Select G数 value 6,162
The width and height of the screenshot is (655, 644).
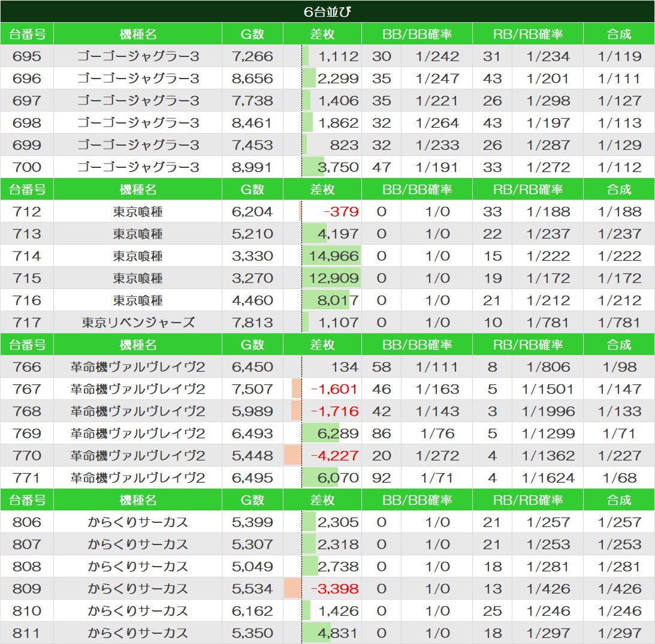coord(252,610)
